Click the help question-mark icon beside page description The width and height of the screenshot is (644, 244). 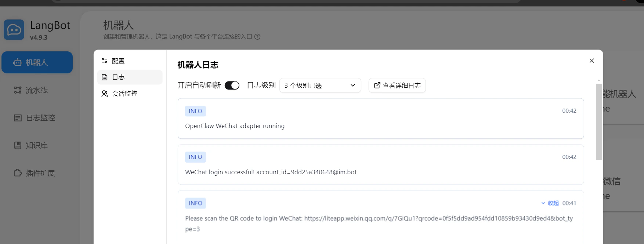pos(257,37)
